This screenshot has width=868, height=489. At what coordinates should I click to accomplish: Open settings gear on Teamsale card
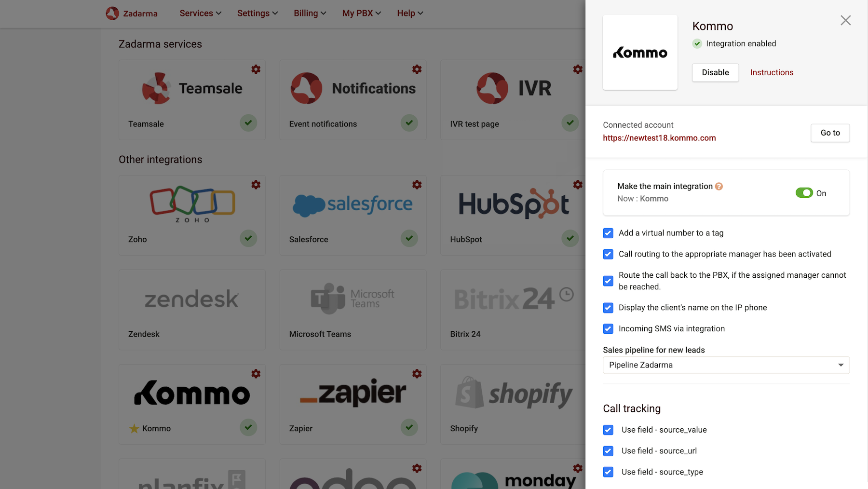point(256,69)
